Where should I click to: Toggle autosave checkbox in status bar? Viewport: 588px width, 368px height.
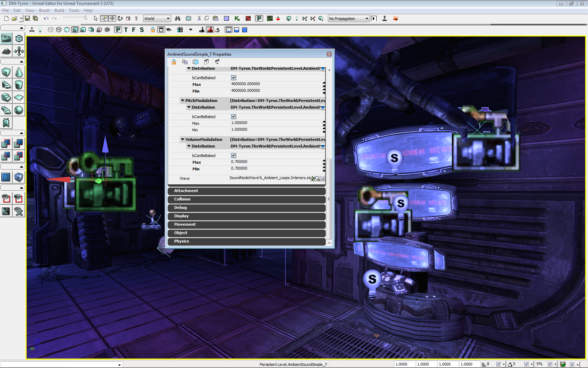(x=572, y=364)
